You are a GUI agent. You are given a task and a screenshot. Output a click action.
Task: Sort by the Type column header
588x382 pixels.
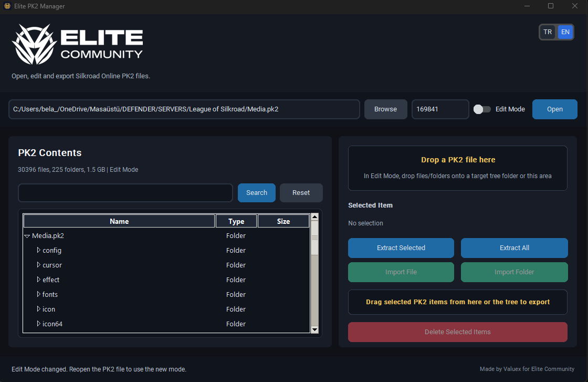236,221
